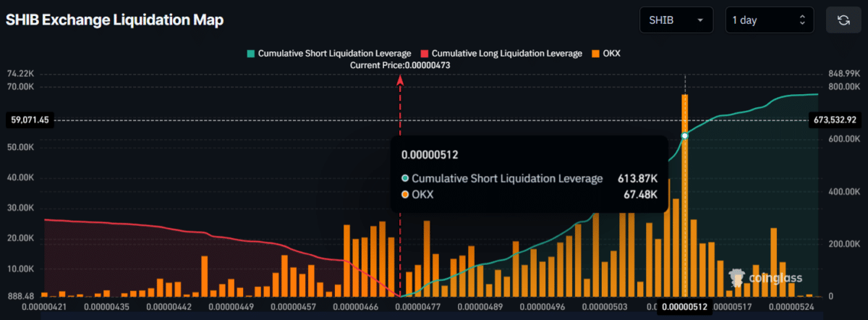Click the 74.22K left axis label
868x320 pixels.
pos(21,74)
